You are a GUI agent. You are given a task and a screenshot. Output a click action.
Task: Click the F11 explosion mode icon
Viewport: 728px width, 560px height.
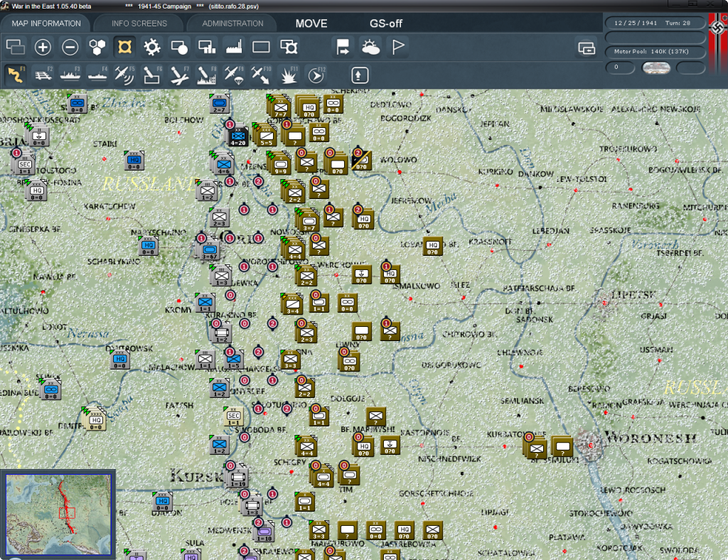click(x=289, y=75)
